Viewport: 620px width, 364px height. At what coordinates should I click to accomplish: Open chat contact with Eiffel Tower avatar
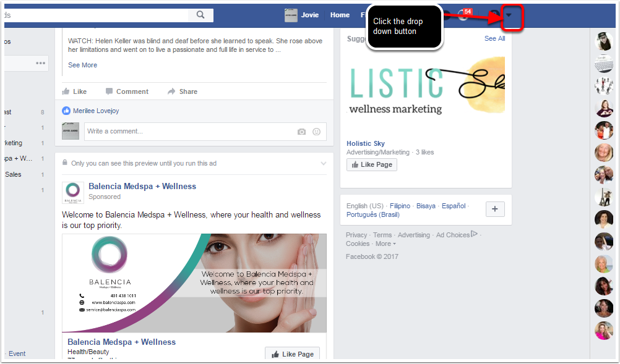pos(604,197)
